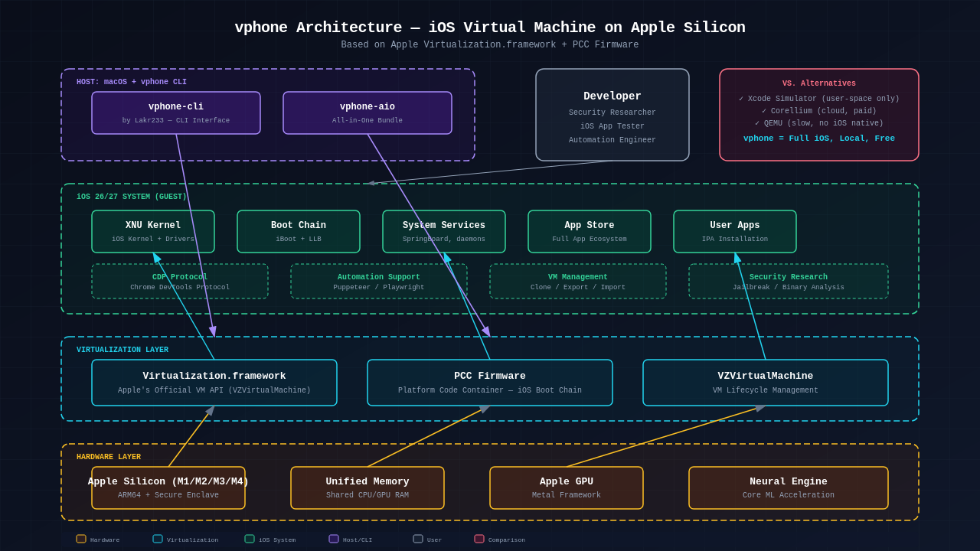Viewport: 980px width, 551px height.
Task: Click the iOS System legend color swatch
Action: [x=250, y=539]
